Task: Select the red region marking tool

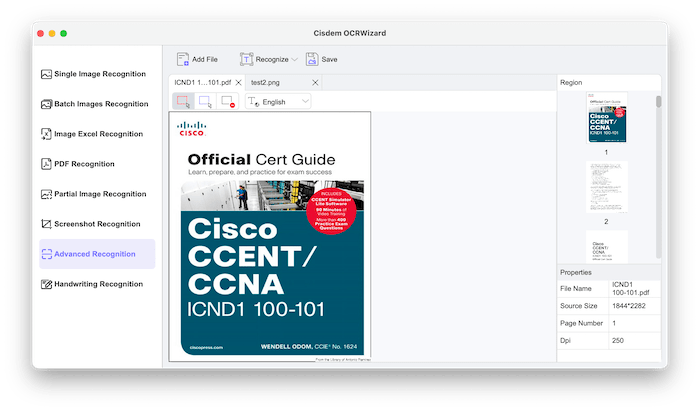Action: click(x=183, y=101)
